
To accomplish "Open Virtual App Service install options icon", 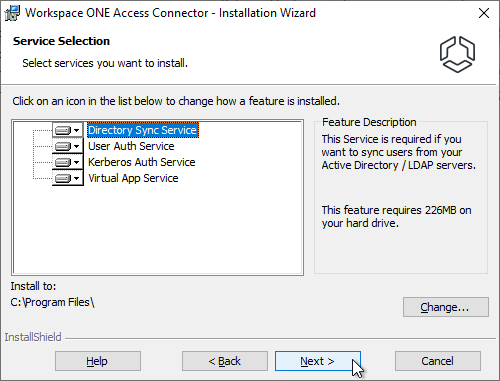I will click(x=68, y=178).
